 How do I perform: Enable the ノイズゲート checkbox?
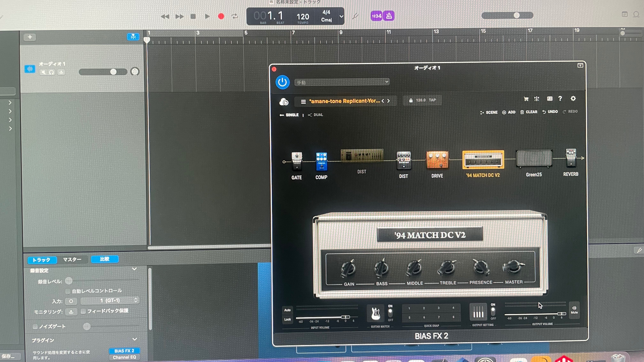click(35, 327)
